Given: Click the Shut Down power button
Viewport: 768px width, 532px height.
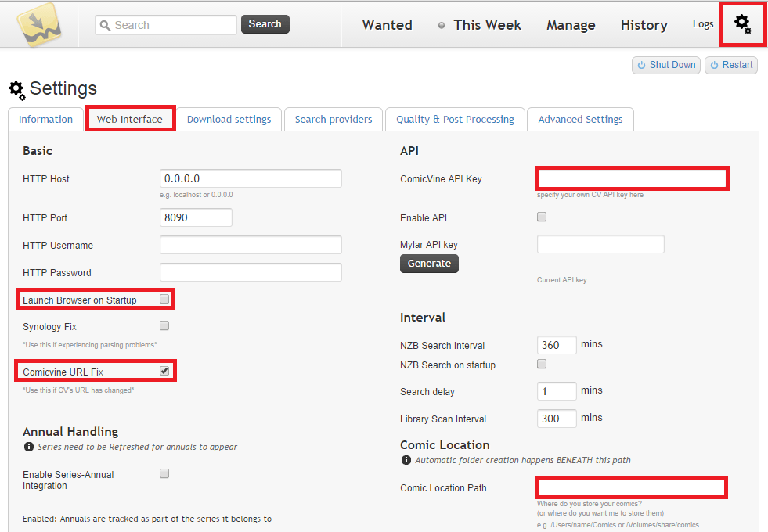Looking at the screenshot, I should point(665,65).
